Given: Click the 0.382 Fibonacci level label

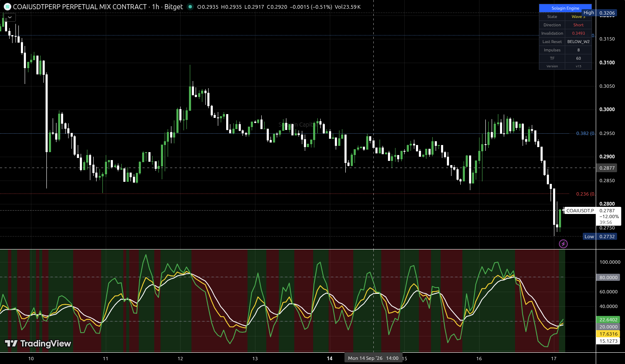Looking at the screenshot, I should point(585,134).
